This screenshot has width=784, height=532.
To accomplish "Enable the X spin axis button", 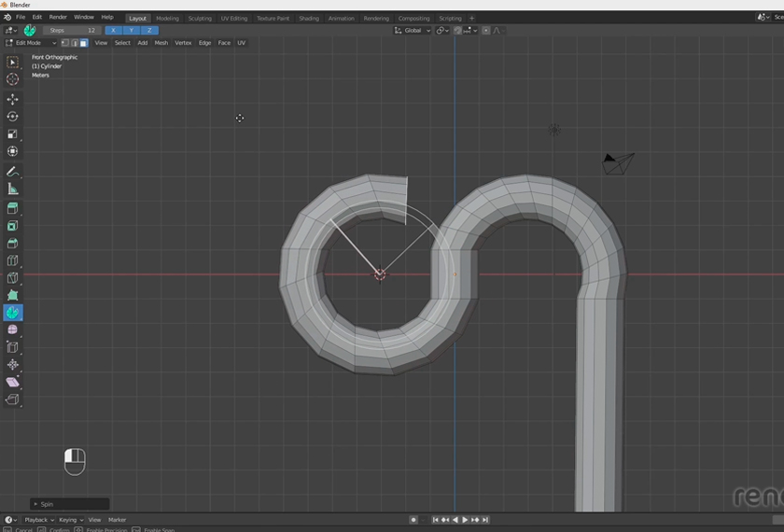I will coord(113,30).
